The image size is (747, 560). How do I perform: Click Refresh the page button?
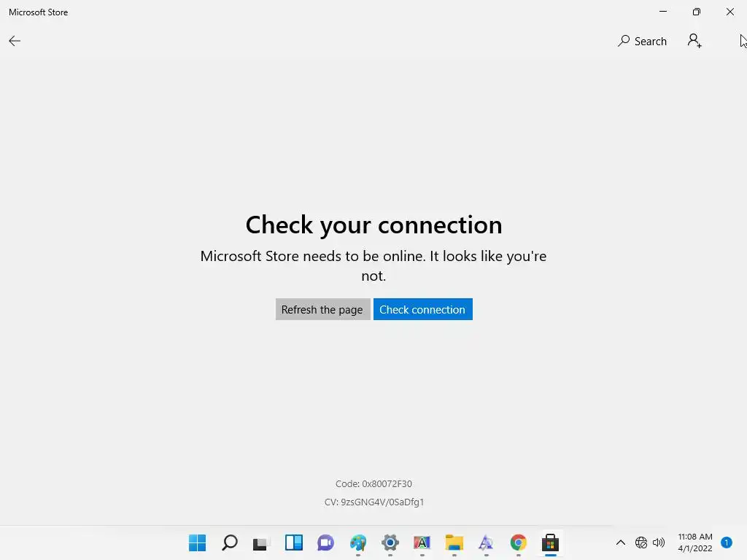pyautogui.click(x=322, y=309)
